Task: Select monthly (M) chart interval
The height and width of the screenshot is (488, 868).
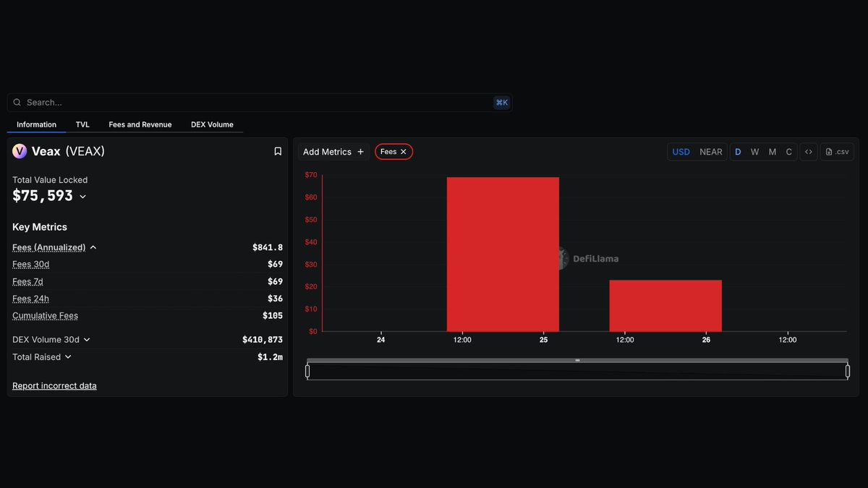Action: [772, 152]
